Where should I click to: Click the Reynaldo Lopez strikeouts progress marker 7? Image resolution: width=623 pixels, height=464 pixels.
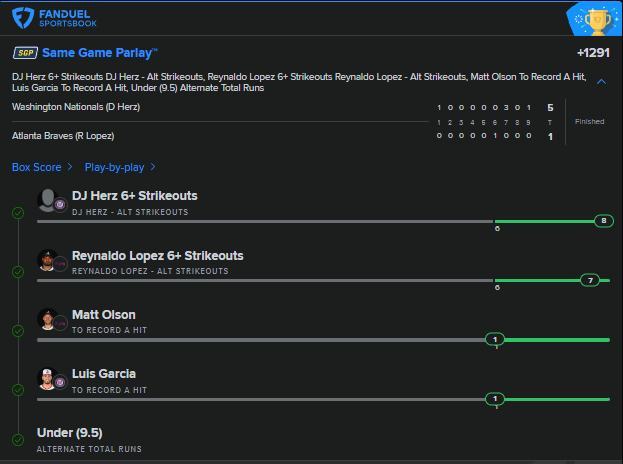point(590,280)
